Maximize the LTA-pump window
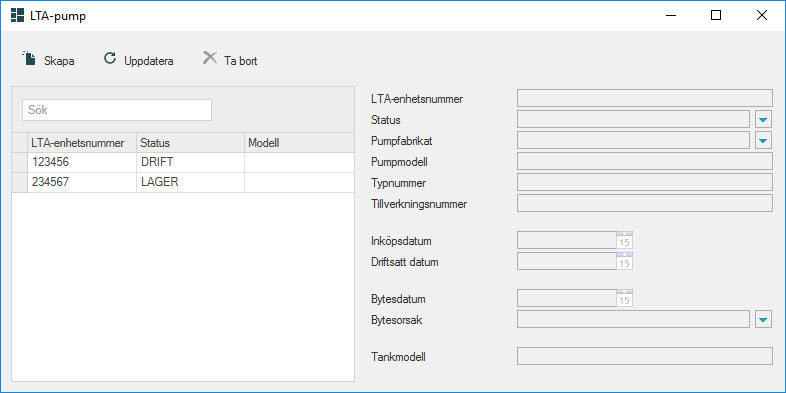786x393 pixels. tap(716, 16)
